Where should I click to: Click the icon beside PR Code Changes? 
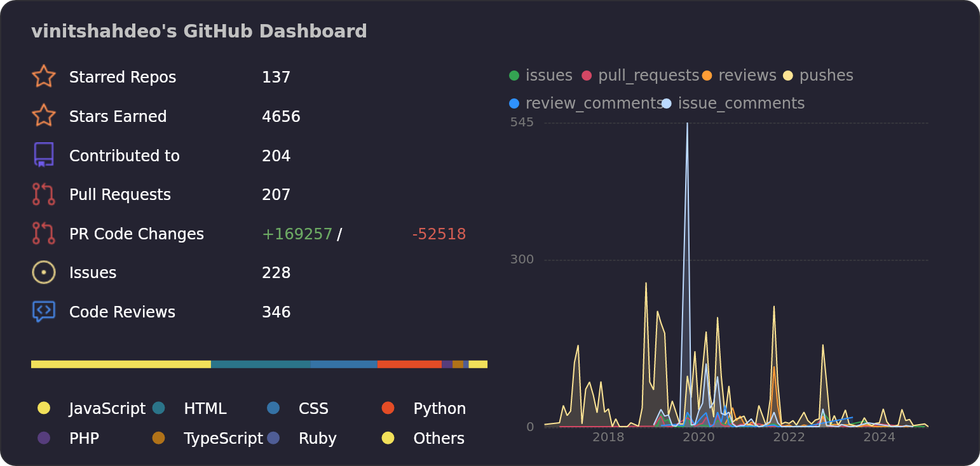[43, 234]
